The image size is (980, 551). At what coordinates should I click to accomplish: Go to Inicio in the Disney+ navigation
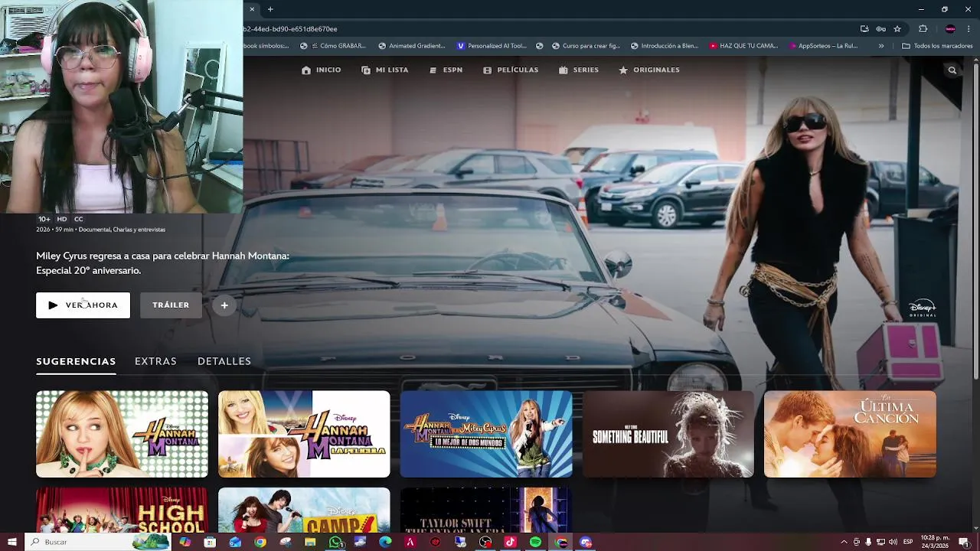click(322, 70)
